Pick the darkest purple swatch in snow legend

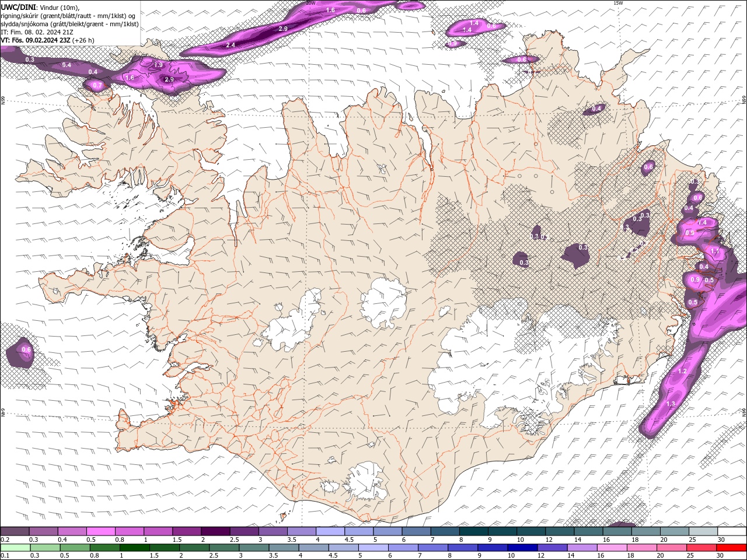pos(215,531)
